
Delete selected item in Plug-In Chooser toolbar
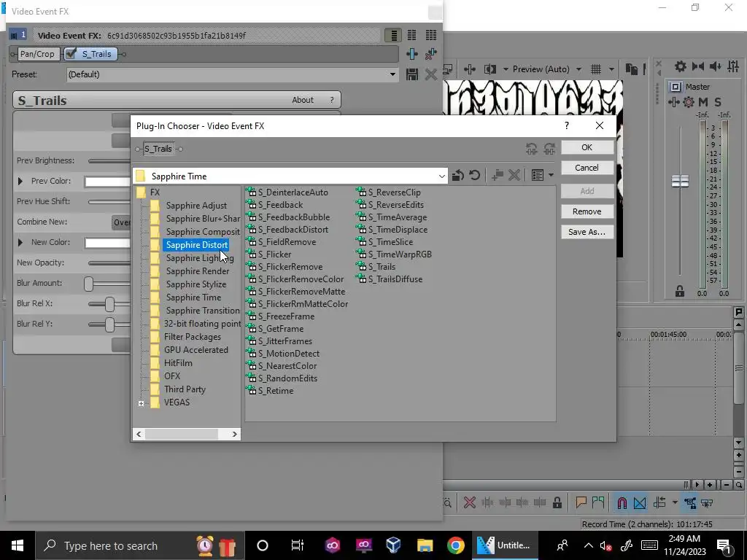pyautogui.click(x=514, y=176)
